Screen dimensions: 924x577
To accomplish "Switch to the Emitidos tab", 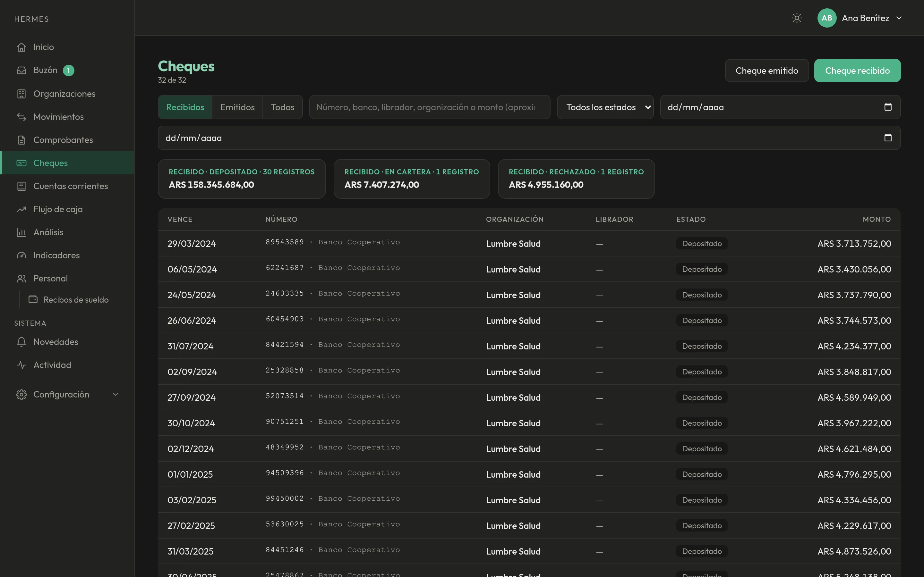I will [x=237, y=107].
